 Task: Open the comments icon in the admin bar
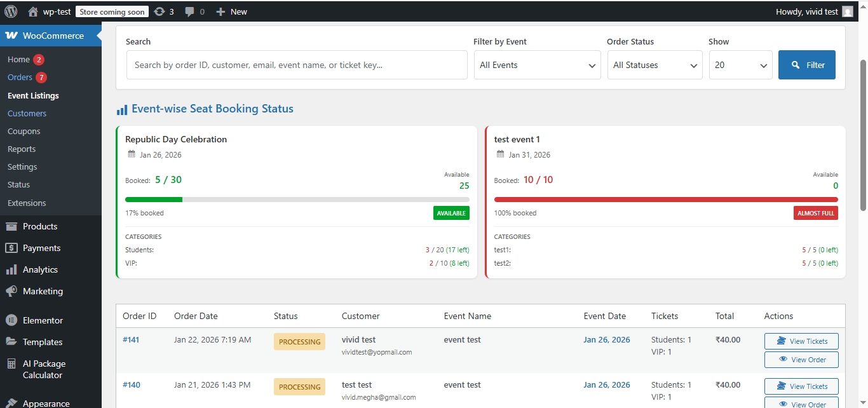[x=191, y=11]
